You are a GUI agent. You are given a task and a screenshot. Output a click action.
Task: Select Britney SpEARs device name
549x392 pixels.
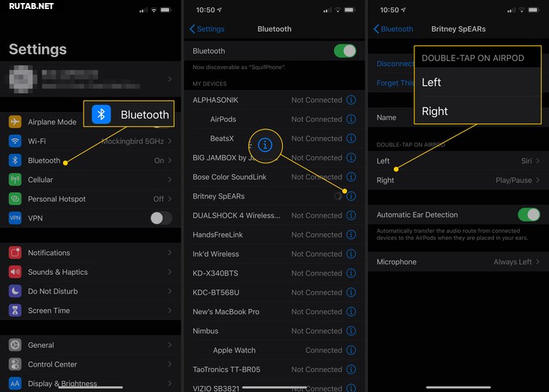(x=219, y=196)
